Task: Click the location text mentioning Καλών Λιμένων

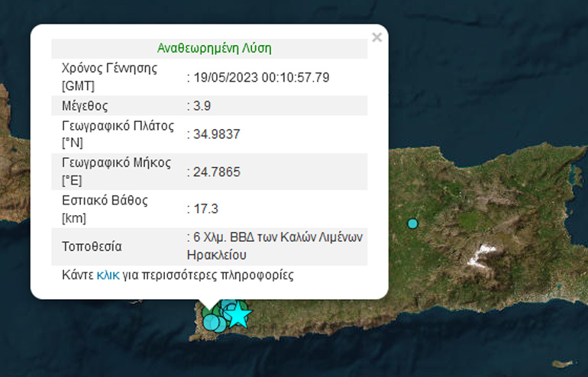Action: (275, 246)
